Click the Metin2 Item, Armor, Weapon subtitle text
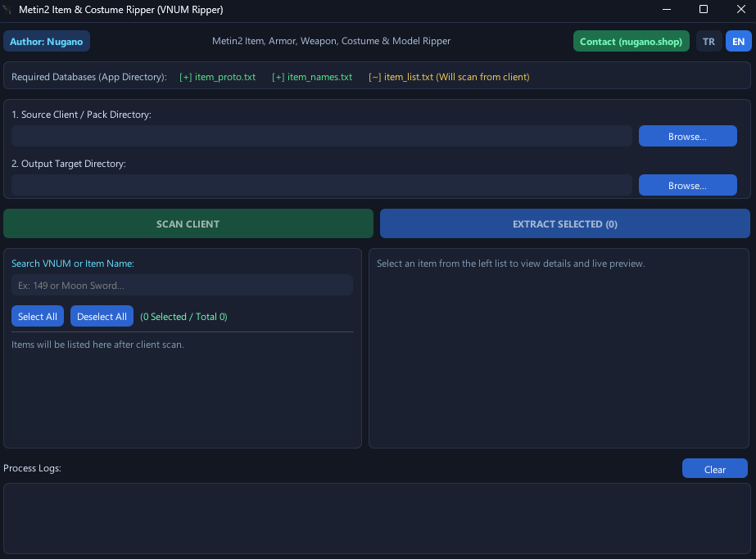Image resolution: width=756 pixels, height=559 pixels. [x=331, y=41]
